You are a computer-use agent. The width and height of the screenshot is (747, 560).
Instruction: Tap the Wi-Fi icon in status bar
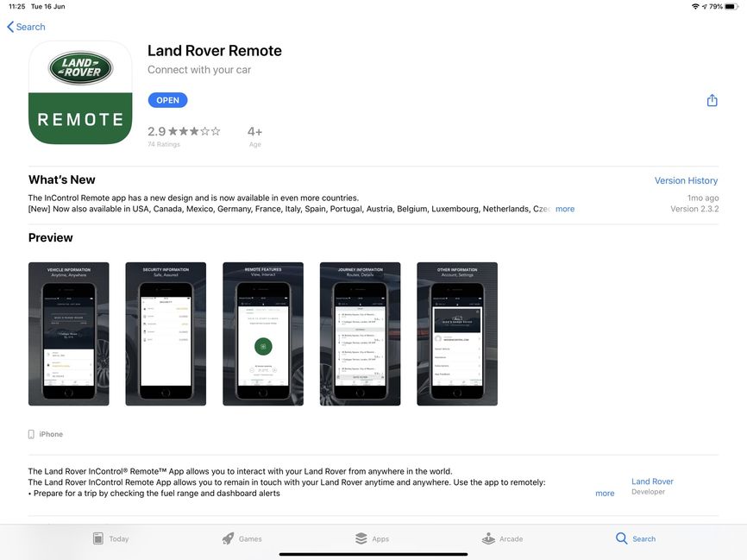click(x=695, y=7)
